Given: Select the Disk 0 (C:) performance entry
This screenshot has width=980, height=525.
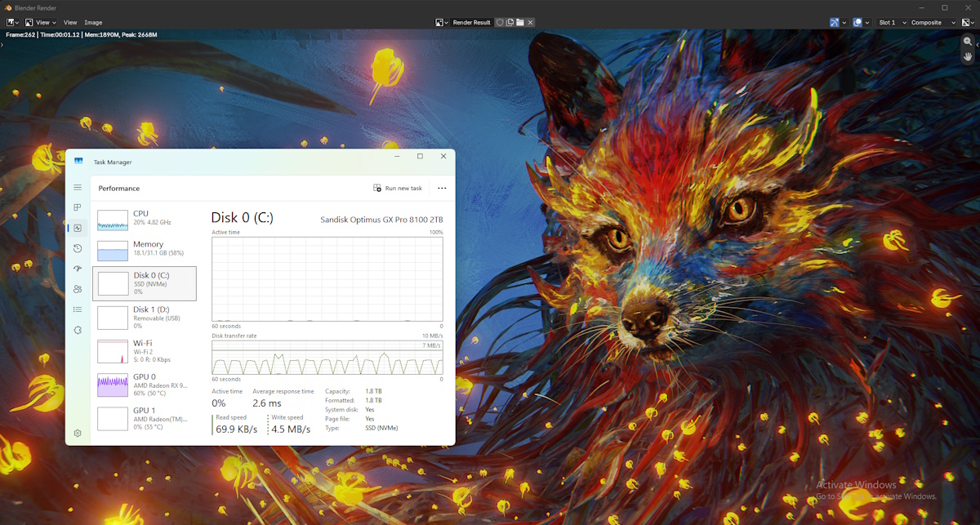Looking at the screenshot, I should pos(145,283).
